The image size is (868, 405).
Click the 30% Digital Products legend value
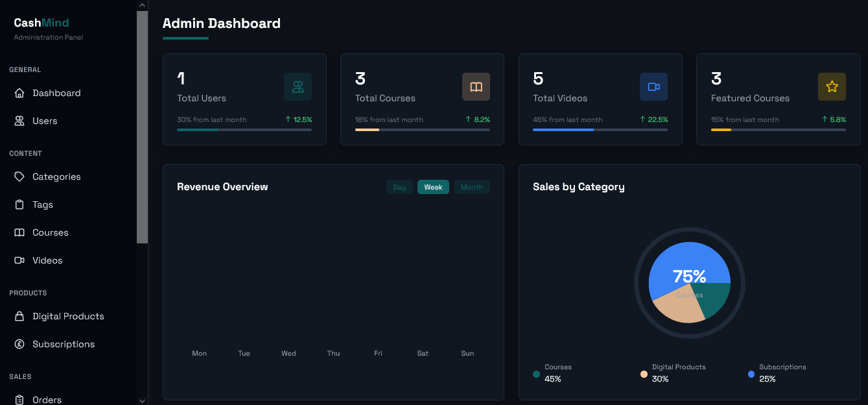[x=660, y=379]
